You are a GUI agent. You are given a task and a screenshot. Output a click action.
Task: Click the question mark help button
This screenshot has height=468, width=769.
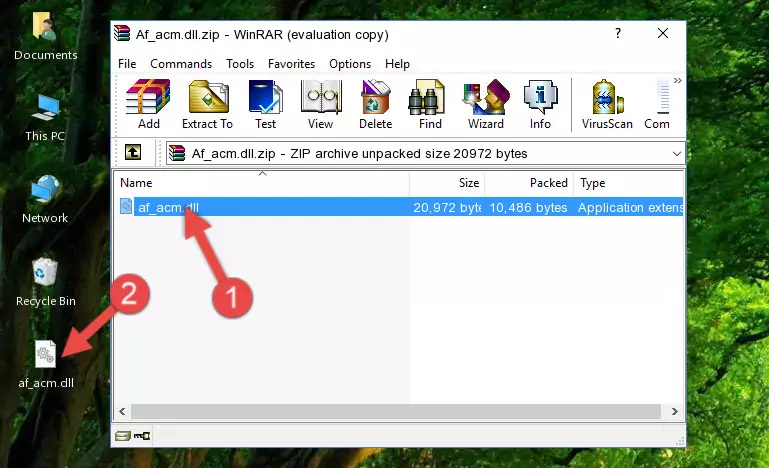click(x=618, y=33)
